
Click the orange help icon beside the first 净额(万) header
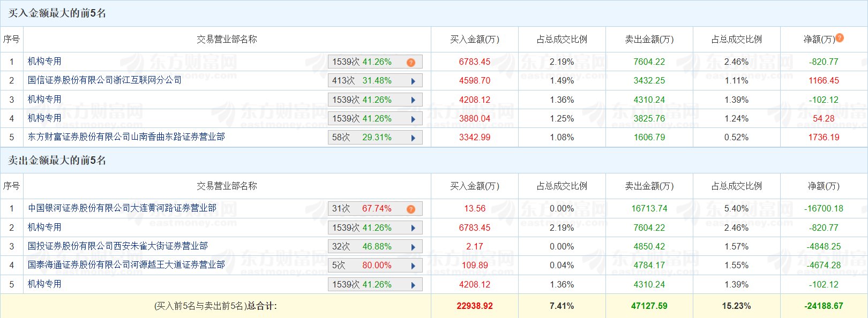[840, 38]
